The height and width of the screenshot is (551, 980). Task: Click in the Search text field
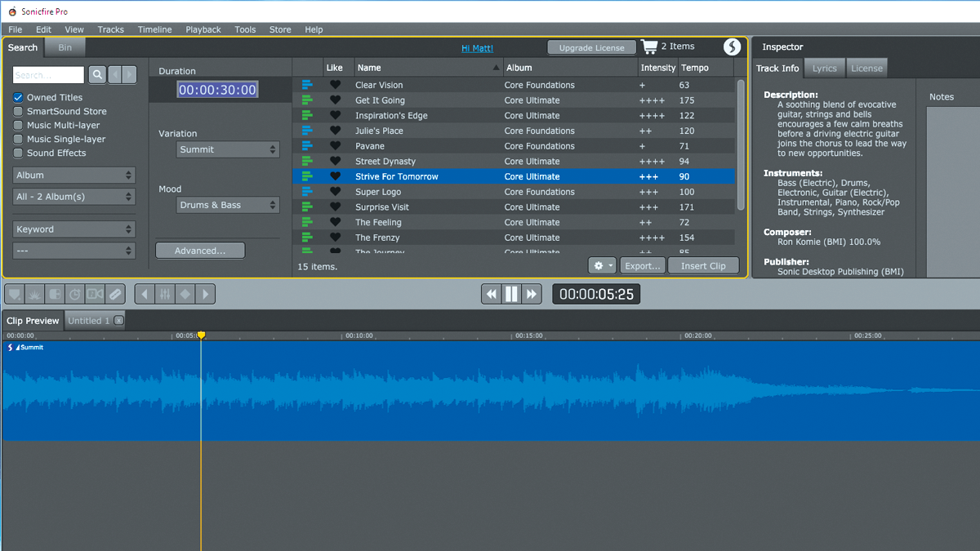(48, 75)
